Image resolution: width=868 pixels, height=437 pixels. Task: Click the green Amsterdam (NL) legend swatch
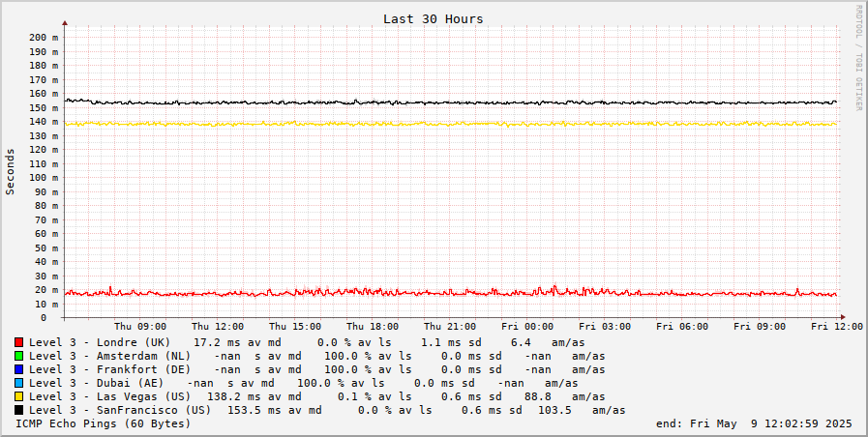[18, 356]
